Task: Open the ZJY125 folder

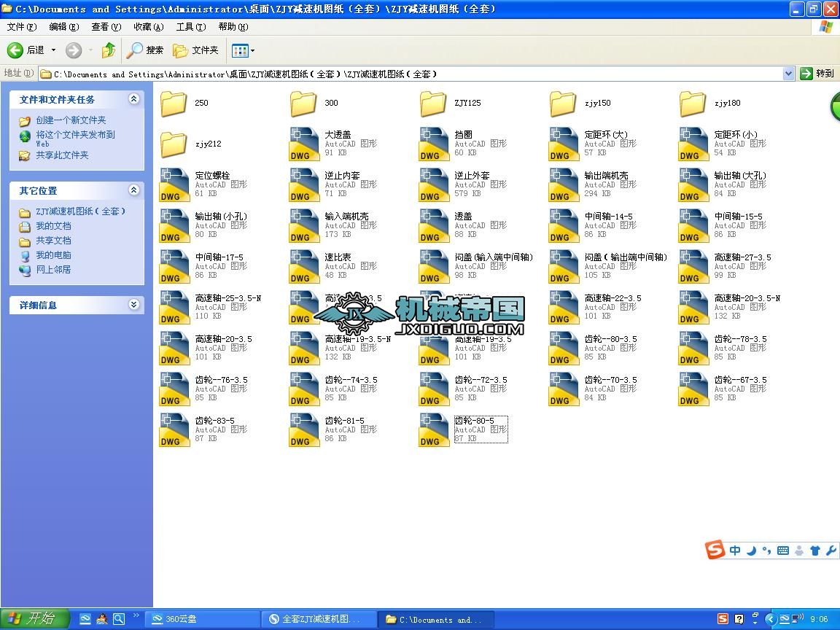Action: (x=432, y=104)
